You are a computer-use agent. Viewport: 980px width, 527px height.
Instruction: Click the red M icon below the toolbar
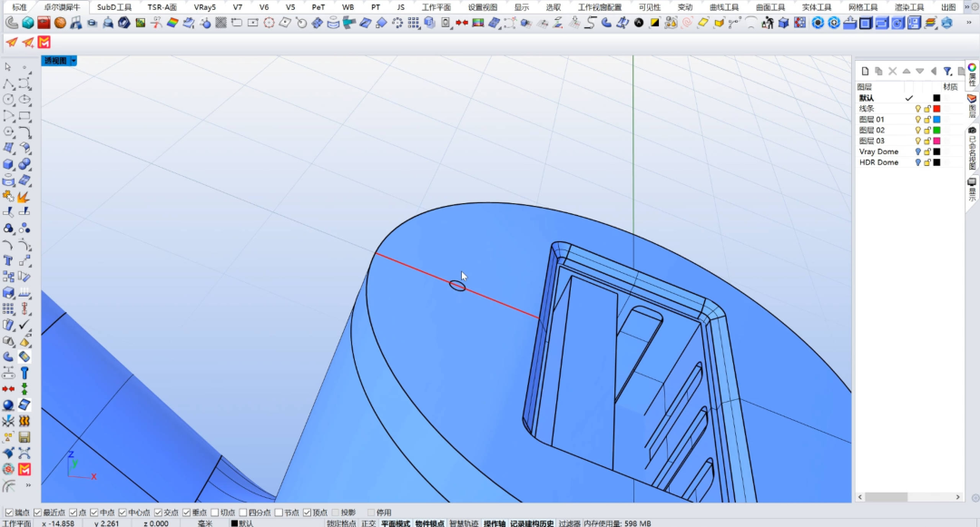click(x=44, y=42)
